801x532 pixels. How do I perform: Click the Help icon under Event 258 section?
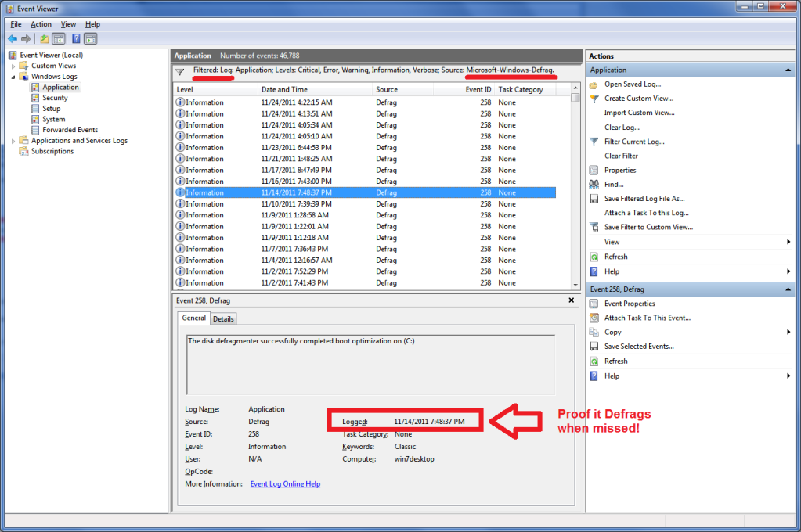594,376
